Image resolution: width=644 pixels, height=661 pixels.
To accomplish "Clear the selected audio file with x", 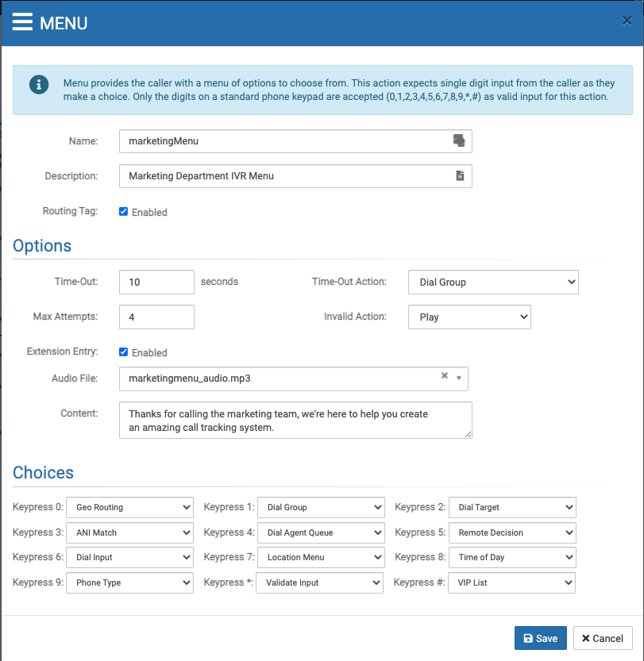I will coord(445,376).
